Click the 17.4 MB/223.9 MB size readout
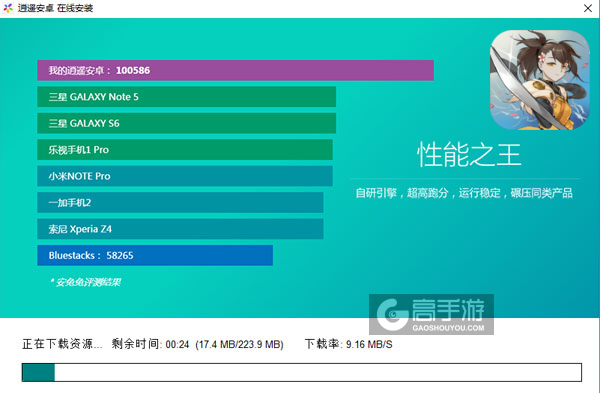This screenshot has height=393, width=600. click(x=240, y=344)
